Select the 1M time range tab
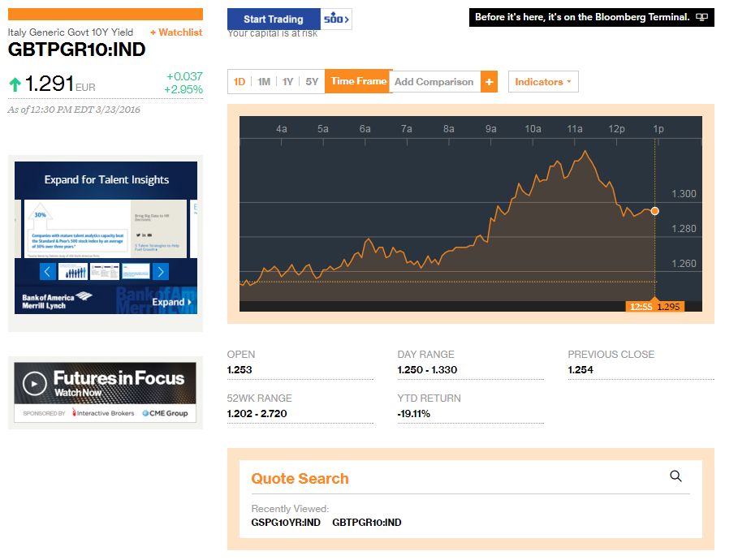The width and height of the screenshot is (738, 560). point(264,82)
